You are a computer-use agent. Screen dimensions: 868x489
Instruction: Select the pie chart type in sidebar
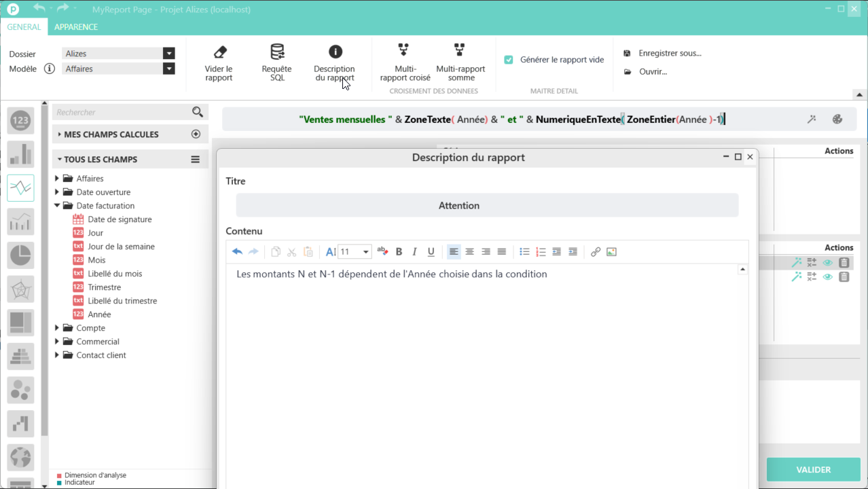[21, 255]
